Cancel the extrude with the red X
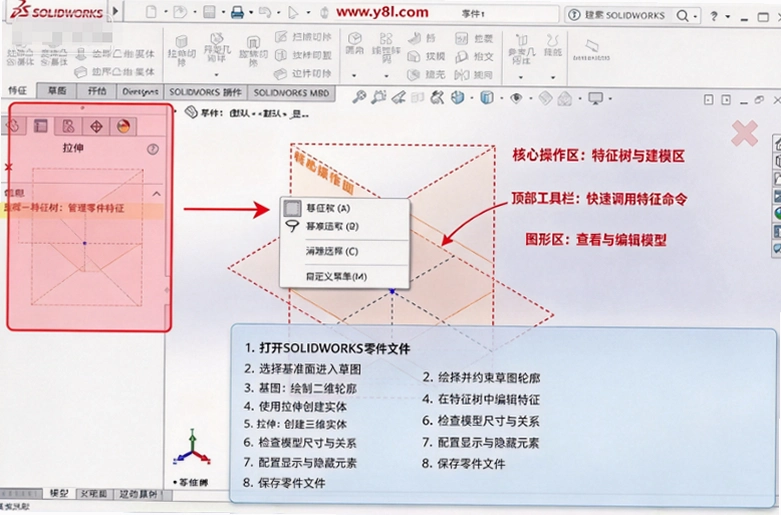Viewport: 781px width, 515px height. (8, 166)
